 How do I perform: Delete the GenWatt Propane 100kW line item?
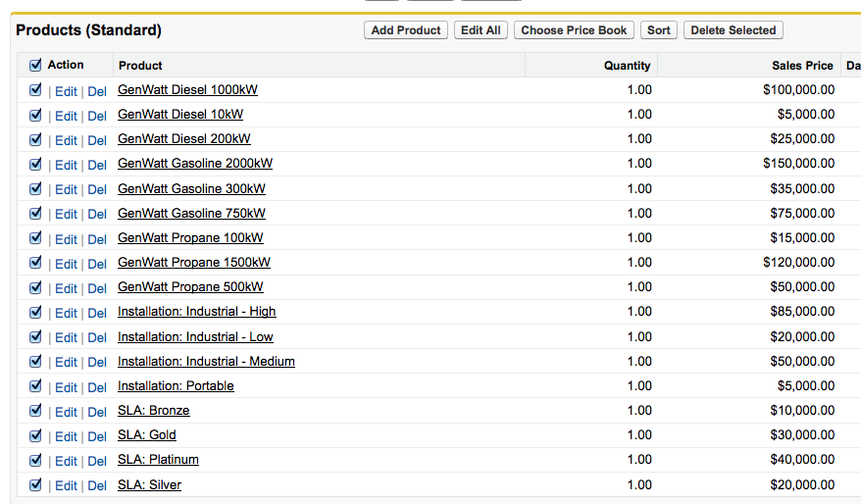point(97,240)
